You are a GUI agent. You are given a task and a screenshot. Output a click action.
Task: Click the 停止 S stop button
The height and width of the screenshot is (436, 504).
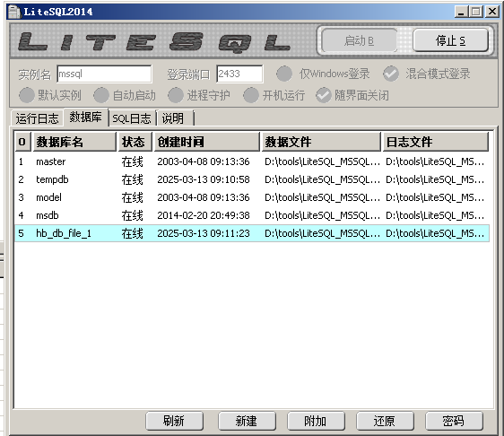(450, 40)
